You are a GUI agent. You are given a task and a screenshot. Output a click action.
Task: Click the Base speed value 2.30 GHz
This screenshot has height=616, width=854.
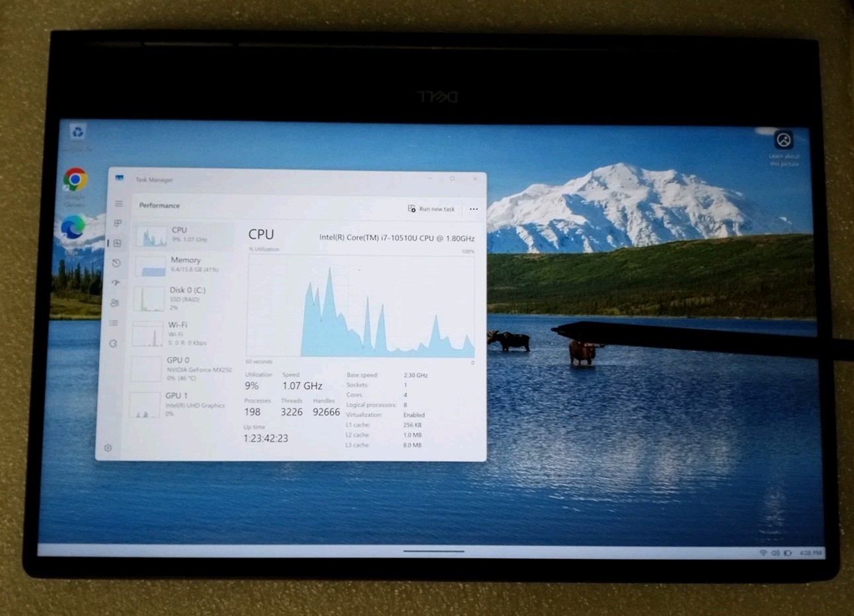(x=415, y=375)
